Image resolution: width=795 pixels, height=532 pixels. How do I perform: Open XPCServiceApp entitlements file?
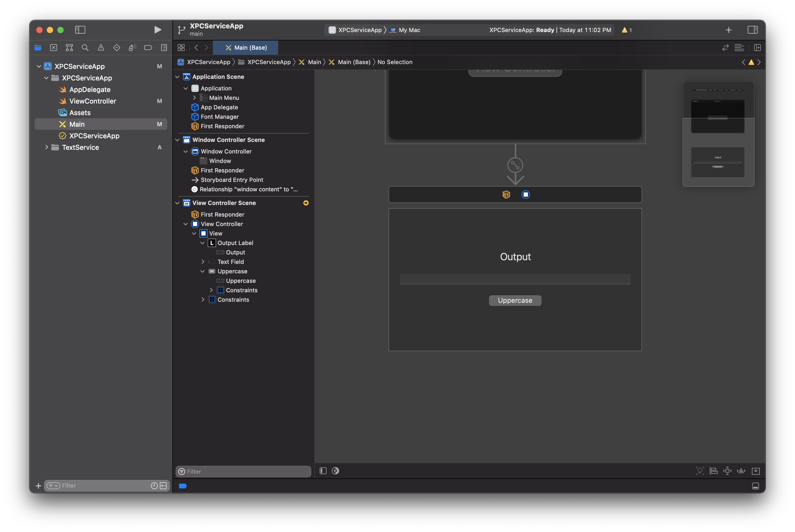point(94,136)
